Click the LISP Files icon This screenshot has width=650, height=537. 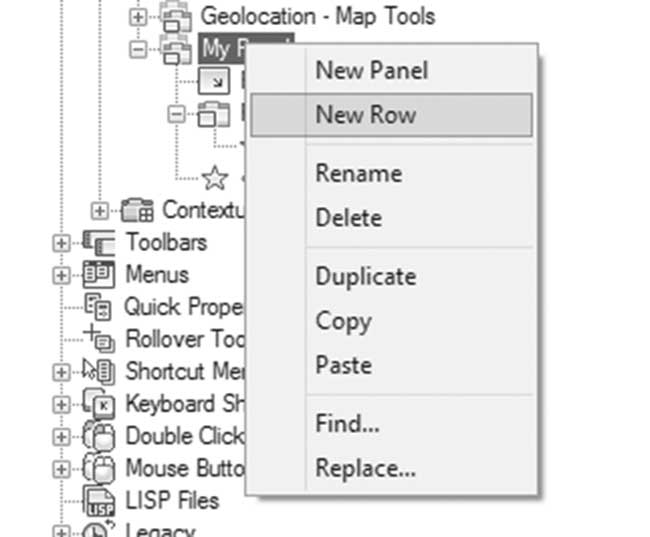[99, 501]
